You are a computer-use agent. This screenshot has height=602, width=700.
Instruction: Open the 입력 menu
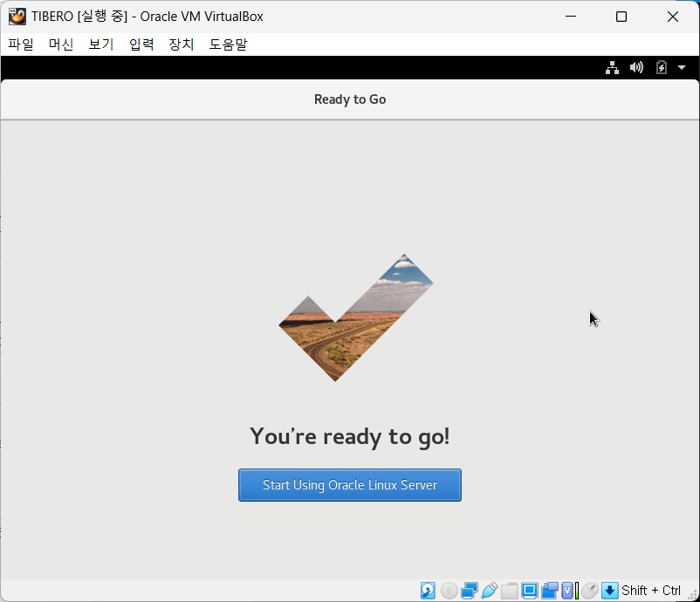(141, 44)
